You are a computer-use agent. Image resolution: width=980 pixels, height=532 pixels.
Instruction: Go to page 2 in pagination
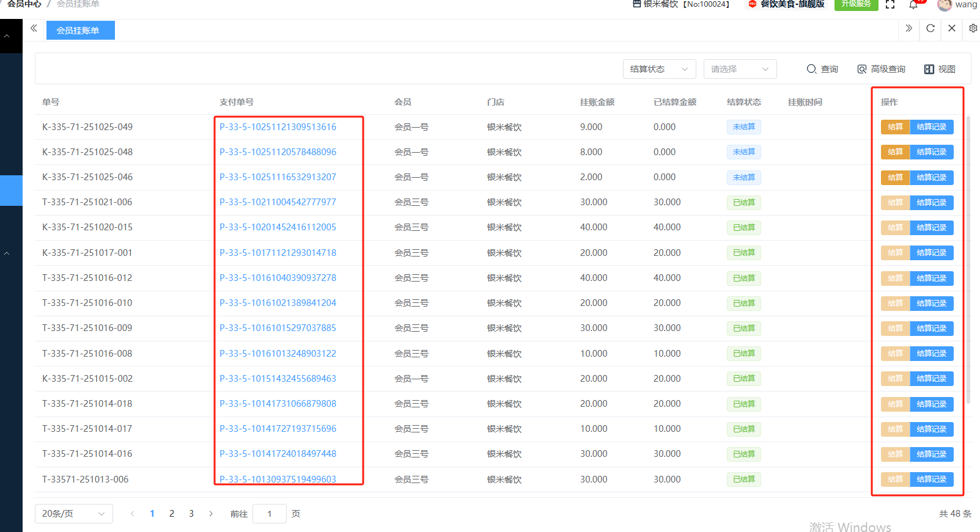[x=172, y=514]
